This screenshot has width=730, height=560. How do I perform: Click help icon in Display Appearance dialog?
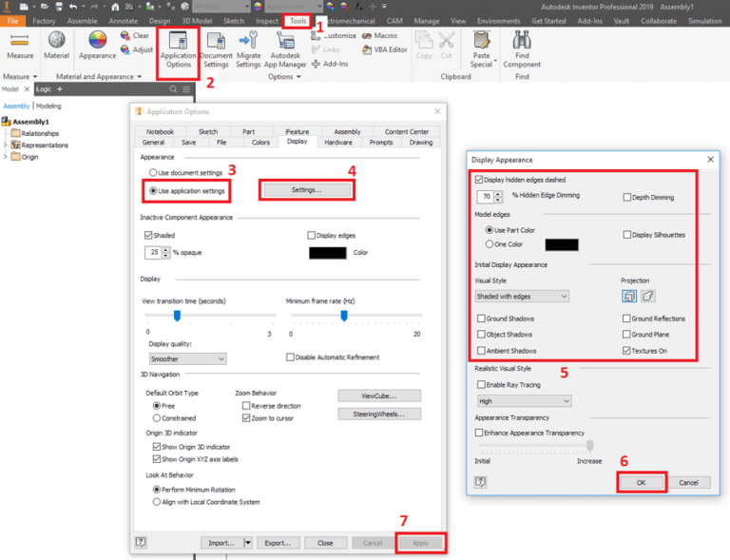(x=480, y=482)
